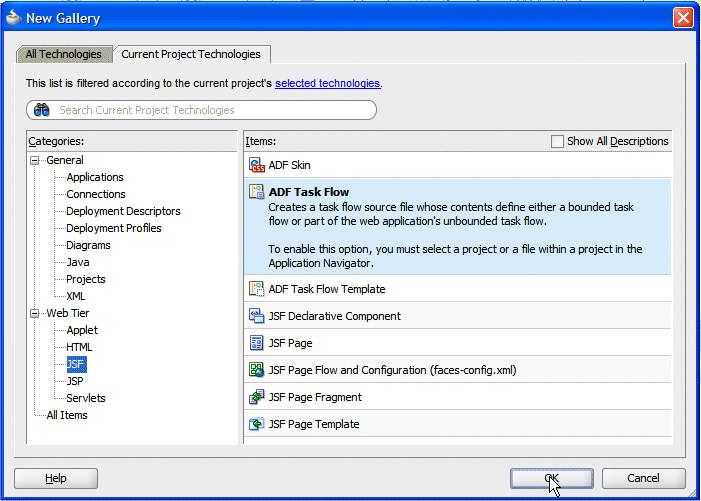
Task: Focus the Search Current Project Technologies field
Action: click(201, 110)
